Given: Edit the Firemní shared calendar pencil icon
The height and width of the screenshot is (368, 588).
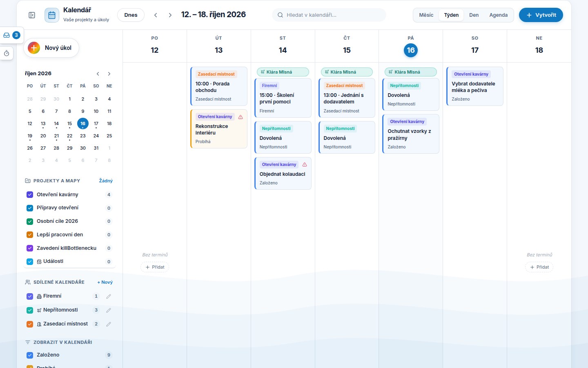Looking at the screenshot, I should (109, 296).
